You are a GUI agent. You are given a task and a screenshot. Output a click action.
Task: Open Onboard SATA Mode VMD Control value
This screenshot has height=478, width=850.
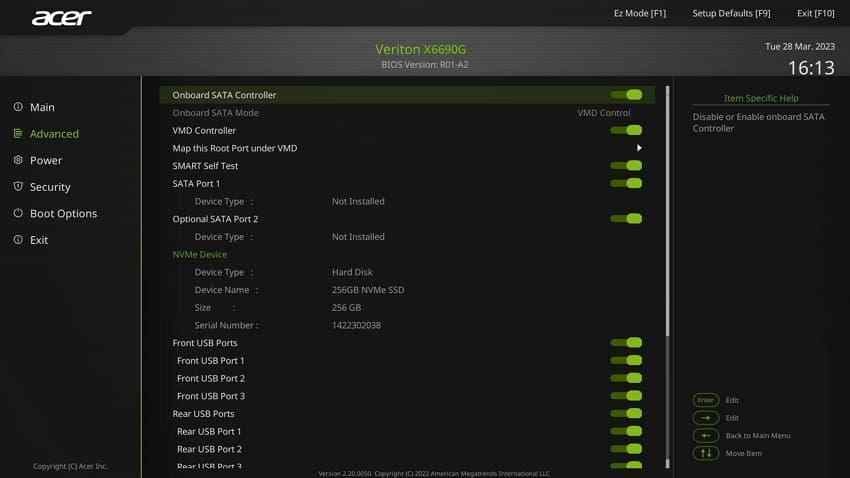pos(603,113)
